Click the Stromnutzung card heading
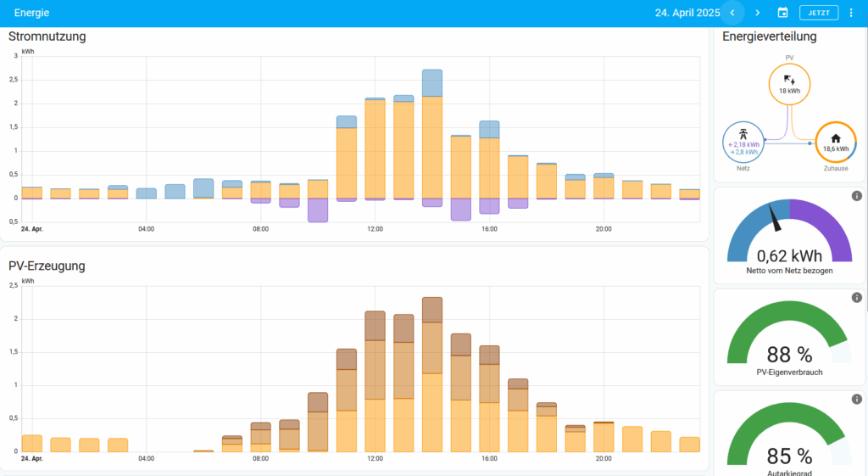Screen dimensions: 868x476 click(47, 36)
